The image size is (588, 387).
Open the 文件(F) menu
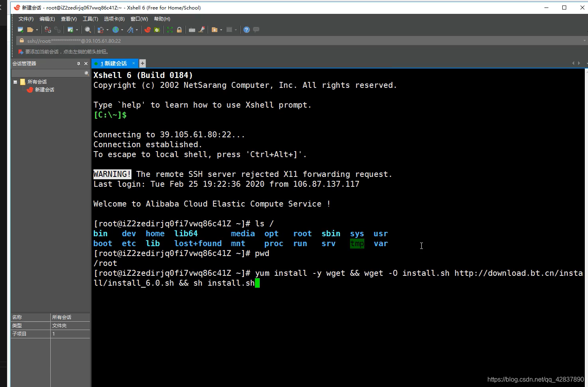point(26,19)
